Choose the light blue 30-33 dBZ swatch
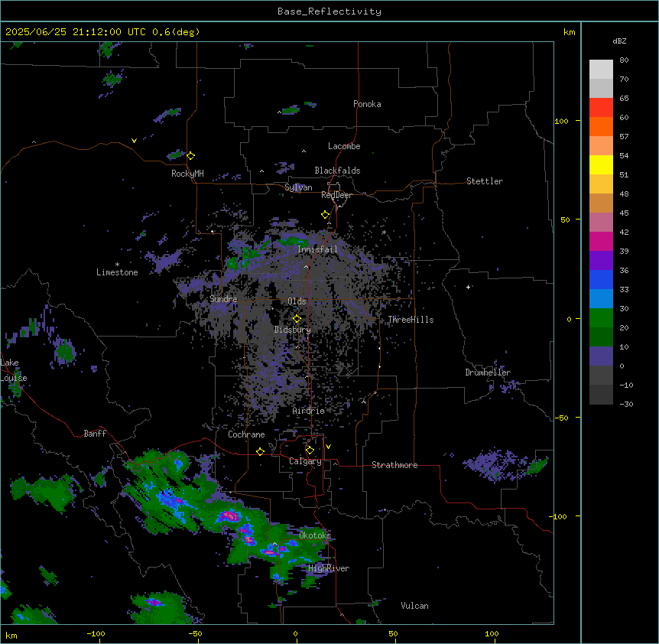This screenshot has width=659, height=644. (x=601, y=298)
